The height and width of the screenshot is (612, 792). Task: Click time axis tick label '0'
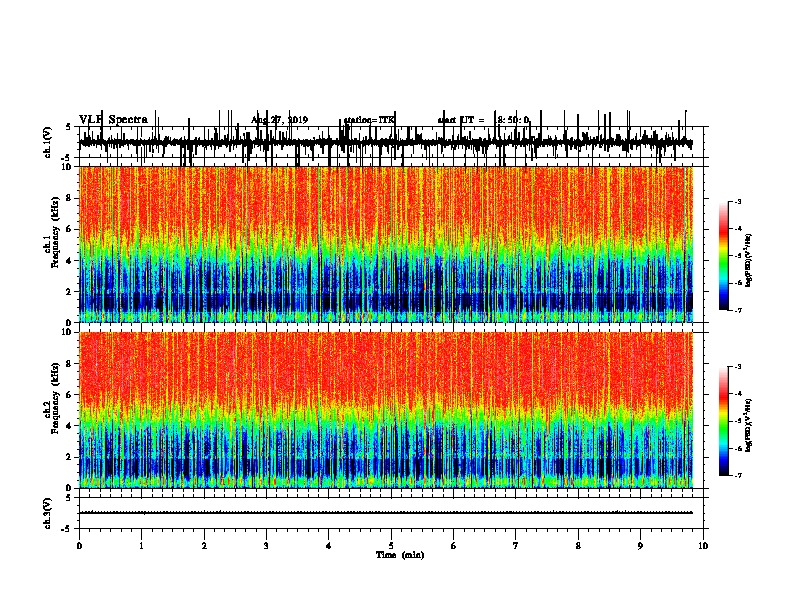click(79, 546)
